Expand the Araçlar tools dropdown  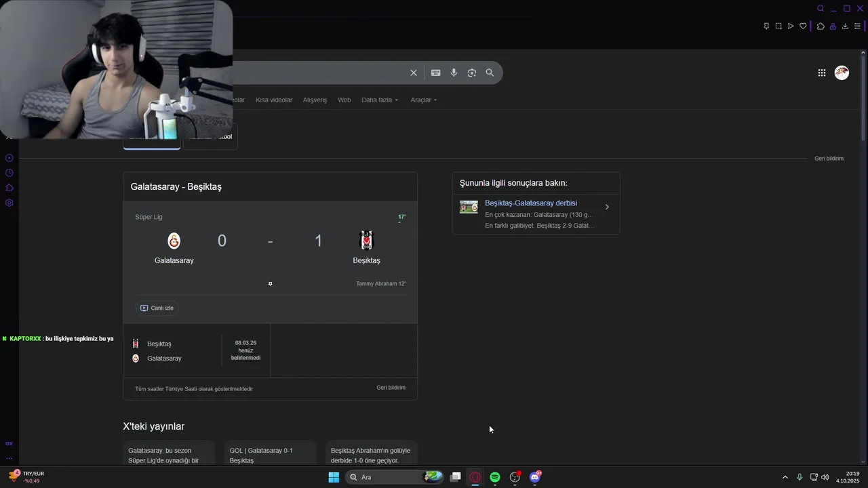click(424, 100)
